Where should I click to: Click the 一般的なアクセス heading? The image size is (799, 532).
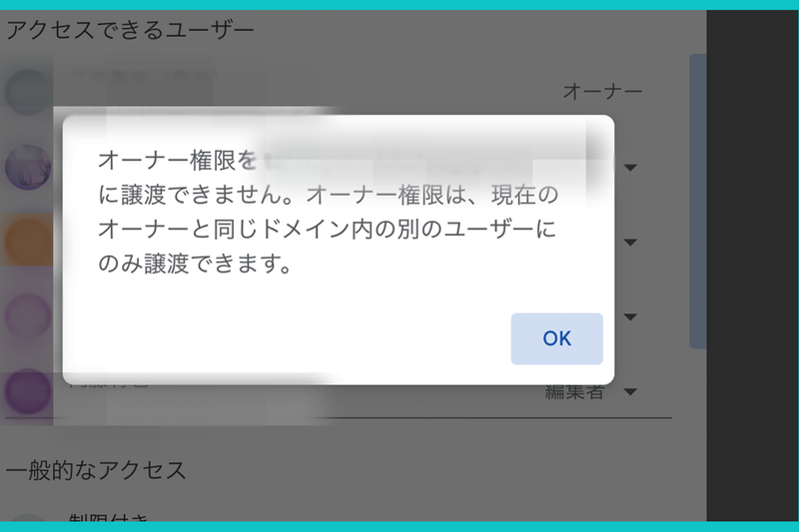[x=96, y=470]
